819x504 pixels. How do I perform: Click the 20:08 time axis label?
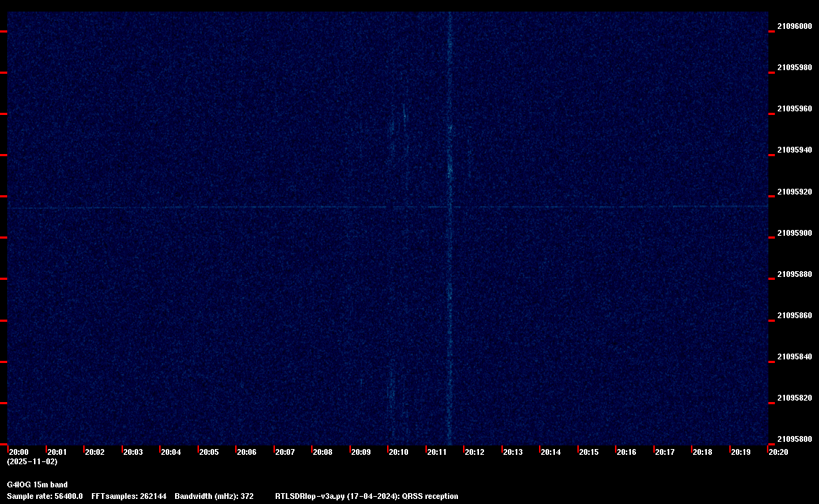tap(323, 452)
